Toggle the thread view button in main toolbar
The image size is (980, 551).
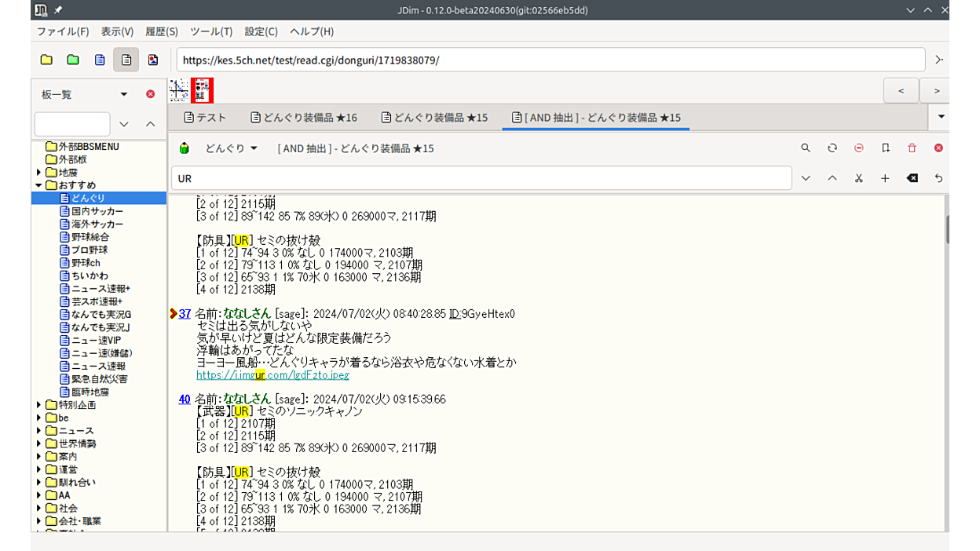pyautogui.click(x=126, y=60)
